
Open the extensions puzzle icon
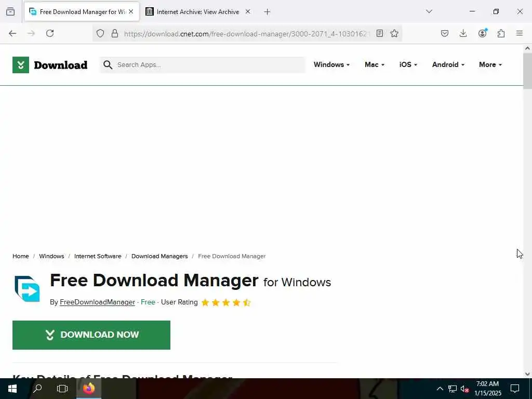pos(501,33)
